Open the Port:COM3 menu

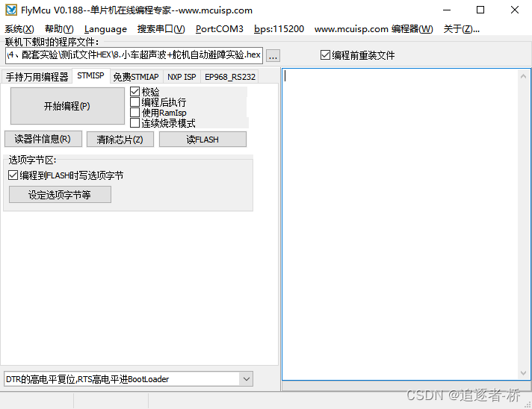(x=219, y=29)
